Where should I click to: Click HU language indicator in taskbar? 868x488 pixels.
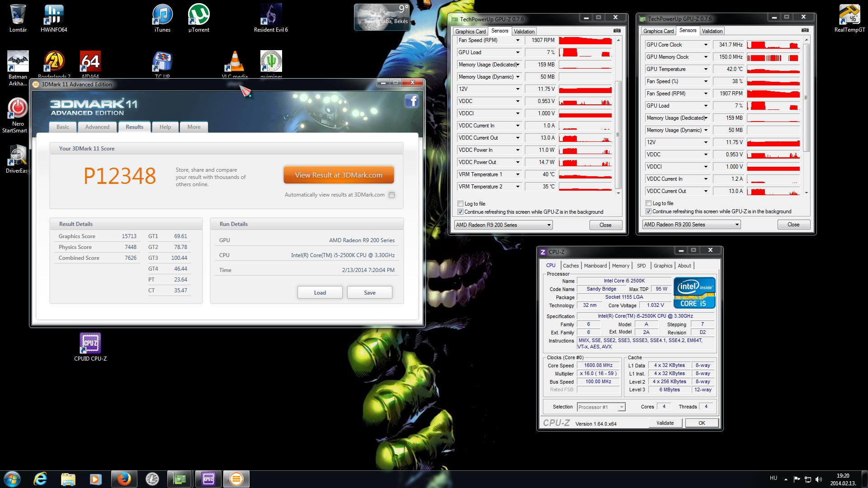pos(773,478)
